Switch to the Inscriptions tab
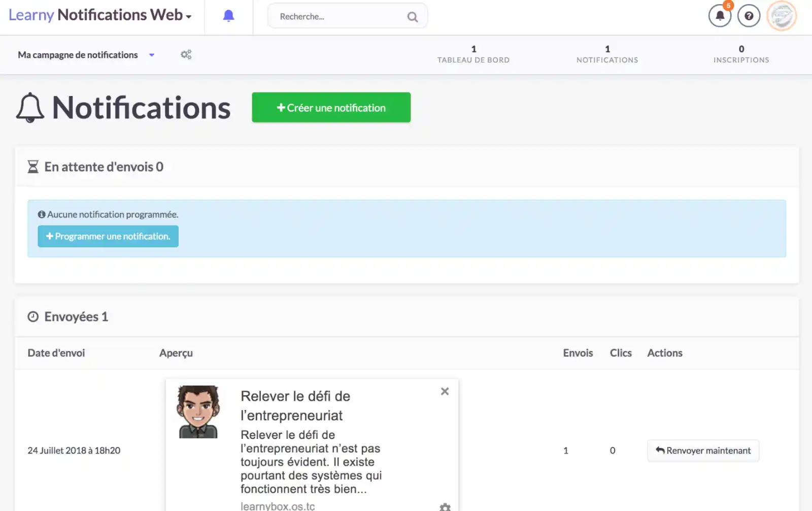This screenshot has width=812, height=511. tap(741, 54)
